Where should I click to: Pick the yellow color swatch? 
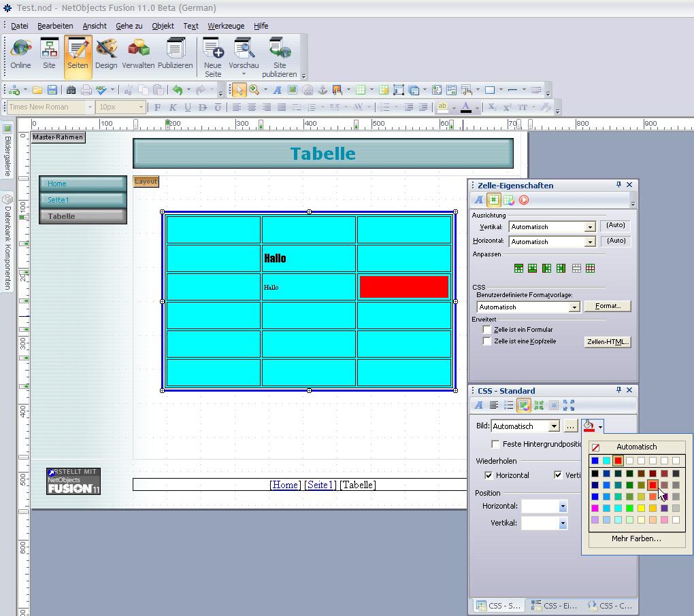(x=641, y=508)
